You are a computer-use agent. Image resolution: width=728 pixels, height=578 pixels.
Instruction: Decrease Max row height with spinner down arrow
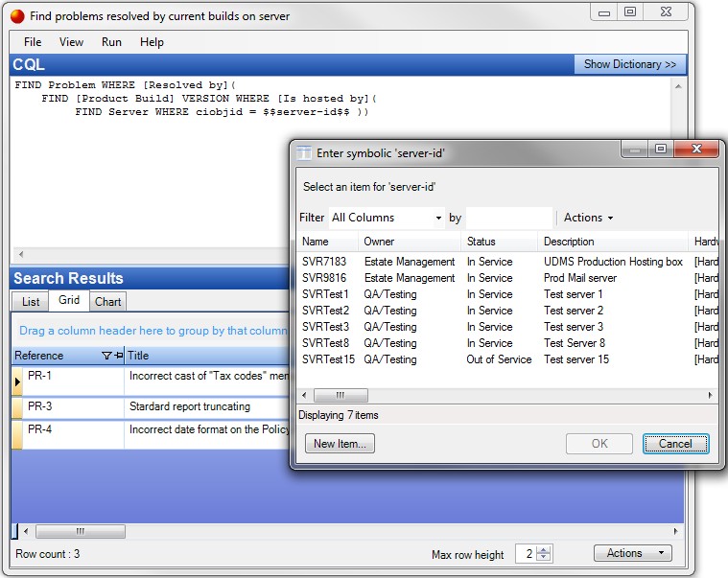544,558
